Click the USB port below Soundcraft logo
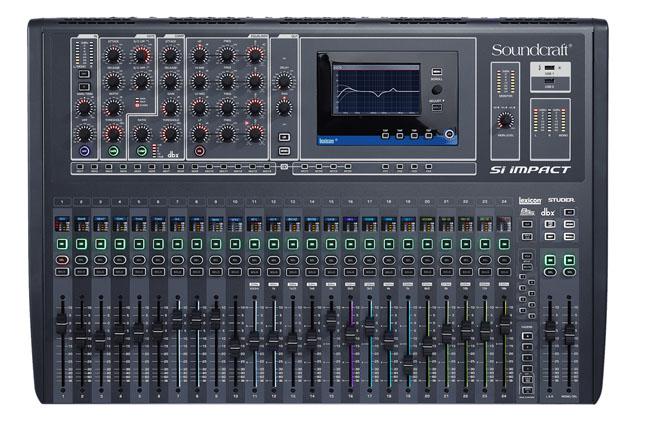 coord(548,67)
